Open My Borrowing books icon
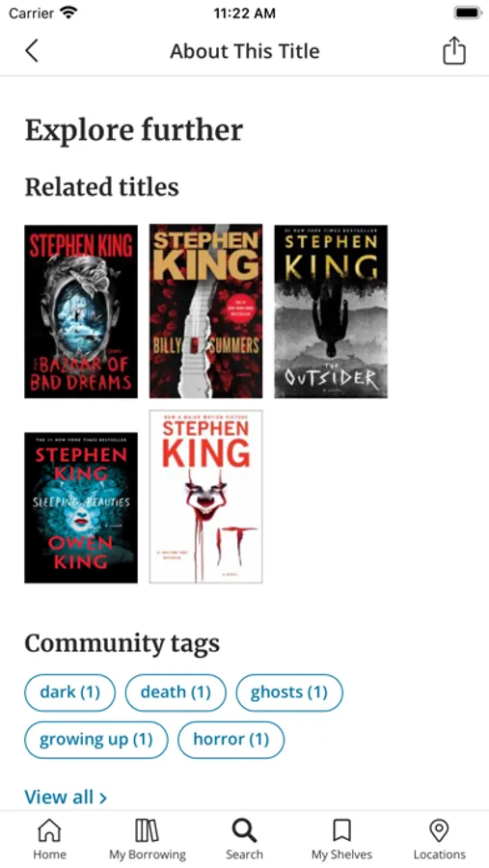This screenshot has width=489, height=868. [x=147, y=831]
